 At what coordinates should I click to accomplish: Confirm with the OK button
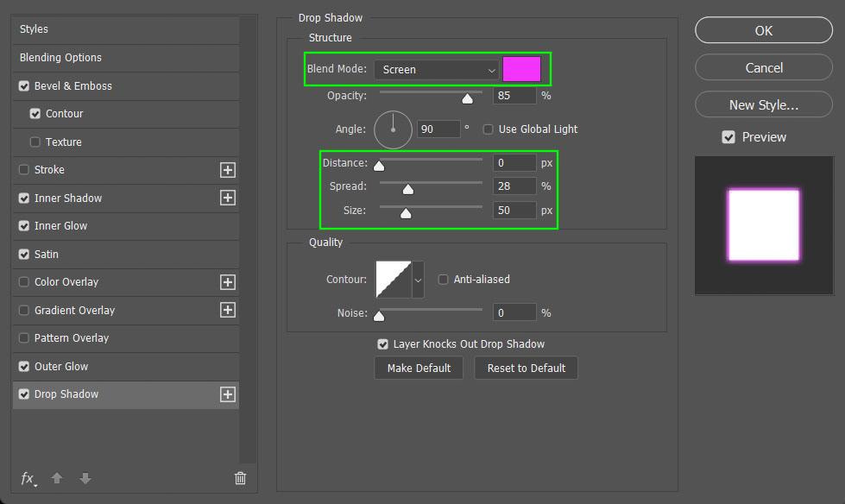click(x=764, y=30)
